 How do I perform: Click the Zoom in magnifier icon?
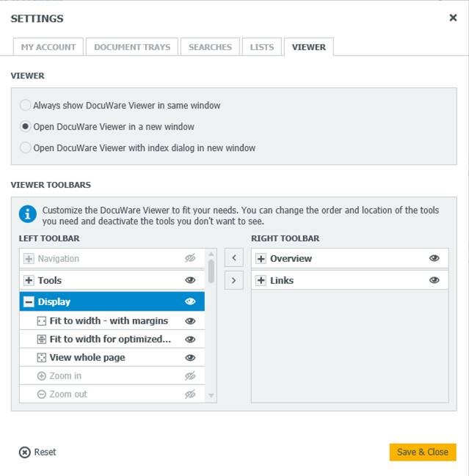tap(41, 376)
